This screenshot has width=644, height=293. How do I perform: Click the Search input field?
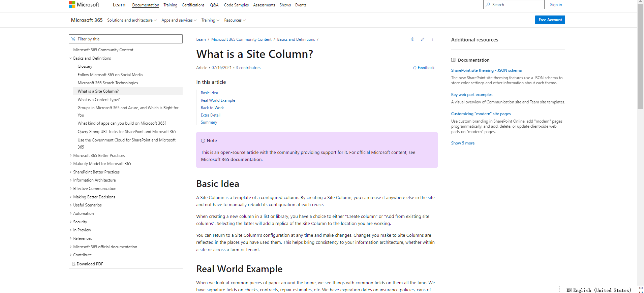tap(514, 5)
